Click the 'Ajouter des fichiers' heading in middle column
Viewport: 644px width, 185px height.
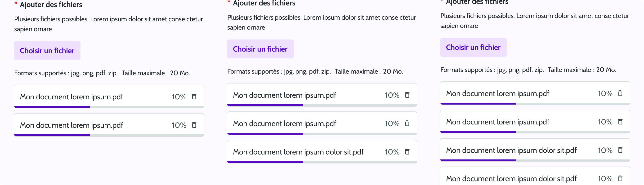[x=264, y=3]
